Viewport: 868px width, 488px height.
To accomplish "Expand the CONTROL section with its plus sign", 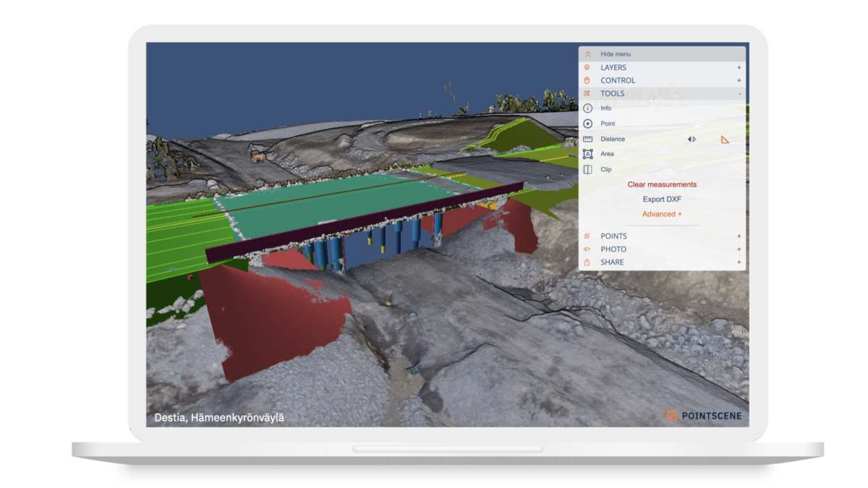I will pyautogui.click(x=739, y=80).
